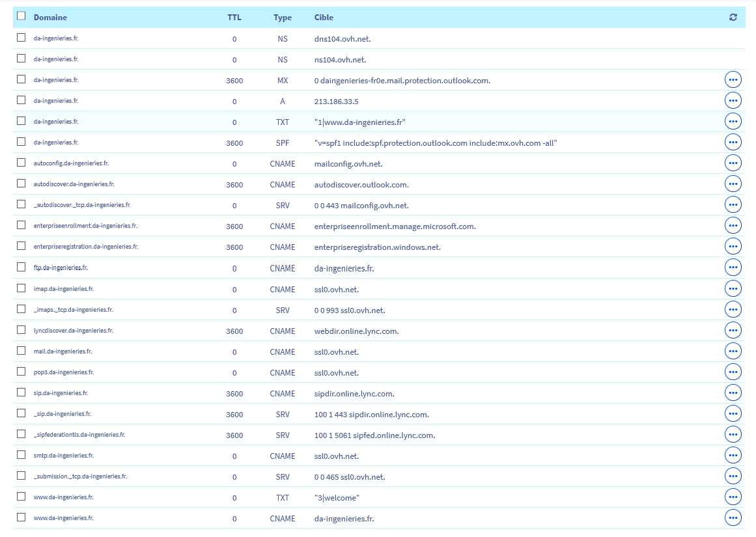
Task: Expand the options for imap CNAME record
Action: point(733,289)
